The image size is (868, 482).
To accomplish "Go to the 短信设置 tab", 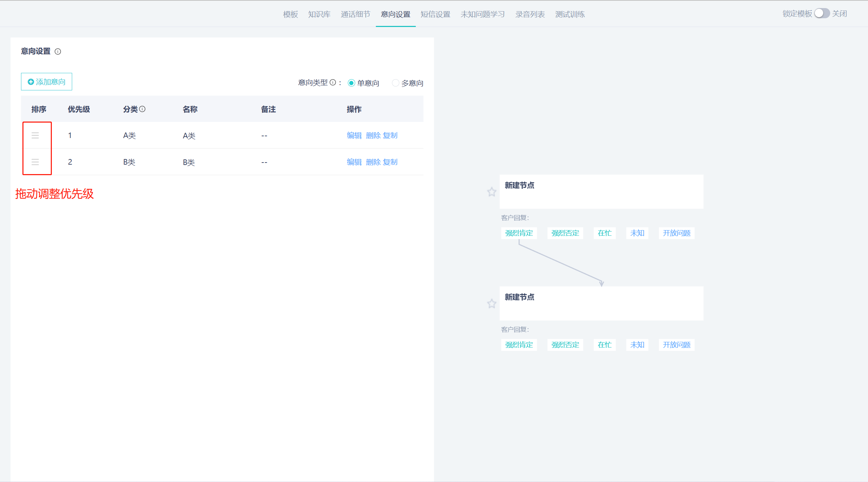I will click(x=435, y=14).
